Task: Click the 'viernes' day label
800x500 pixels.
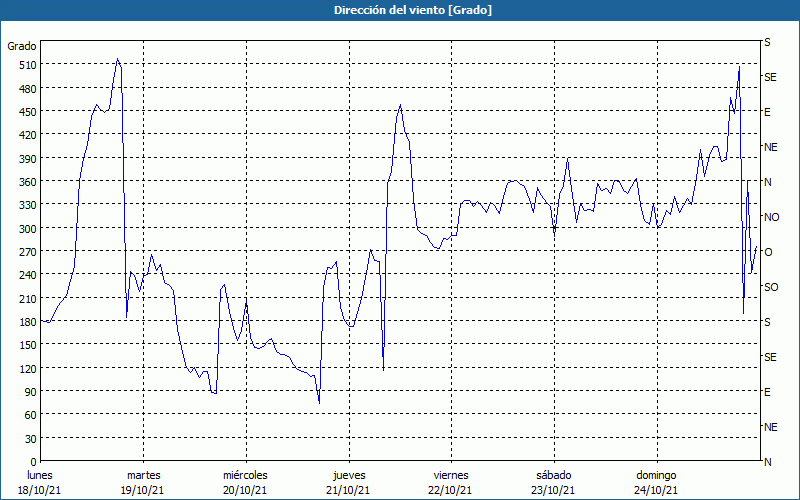Action: (x=451, y=476)
